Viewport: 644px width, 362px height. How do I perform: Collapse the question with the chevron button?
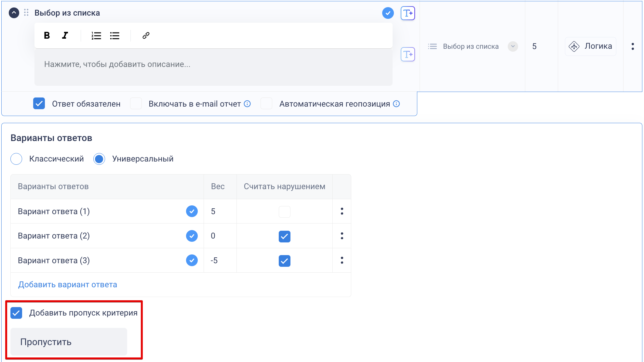click(14, 13)
